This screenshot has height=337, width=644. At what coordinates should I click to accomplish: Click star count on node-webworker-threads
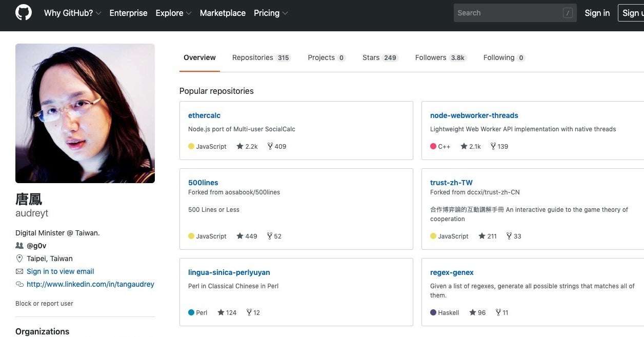[x=475, y=146]
